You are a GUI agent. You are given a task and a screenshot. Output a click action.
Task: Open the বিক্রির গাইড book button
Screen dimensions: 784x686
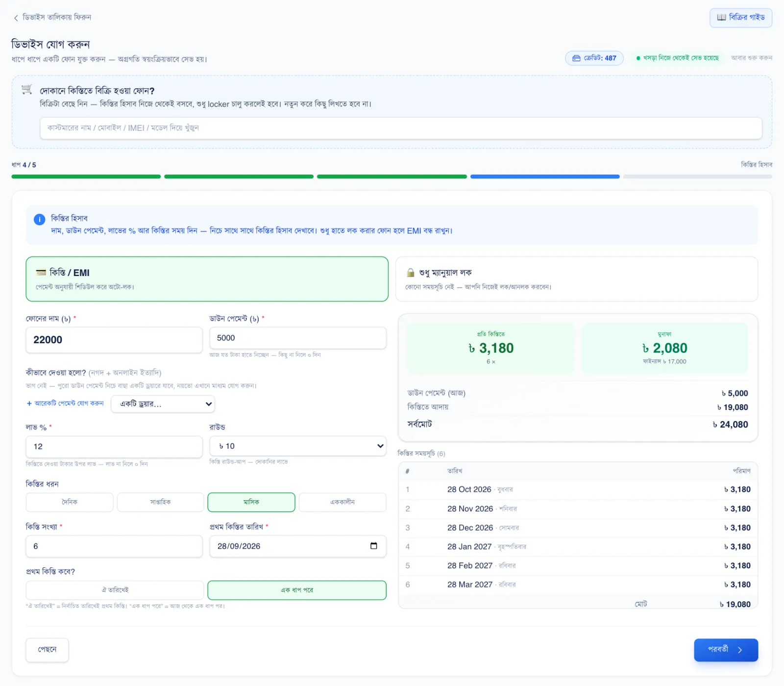pos(740,18)
